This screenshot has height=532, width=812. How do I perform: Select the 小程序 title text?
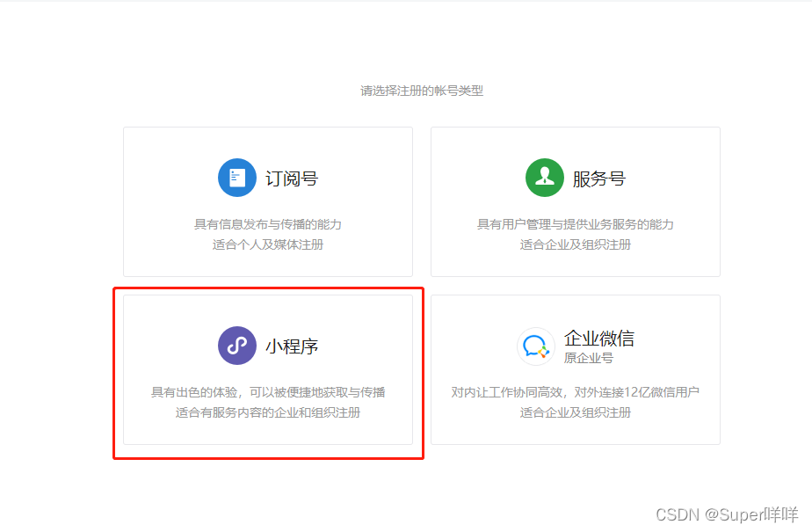tap(292, 346)
